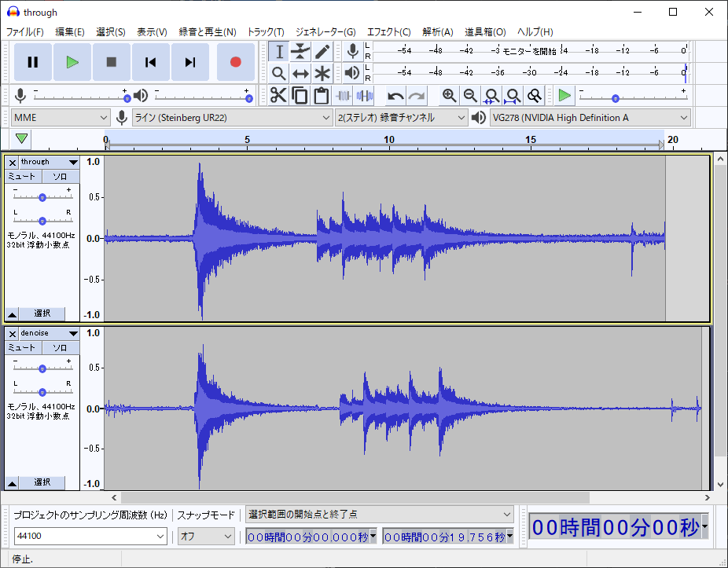Image resolution: width=728 pixels, height=568 pixels.
Task: Mute the through track
Action: [22, 177]
